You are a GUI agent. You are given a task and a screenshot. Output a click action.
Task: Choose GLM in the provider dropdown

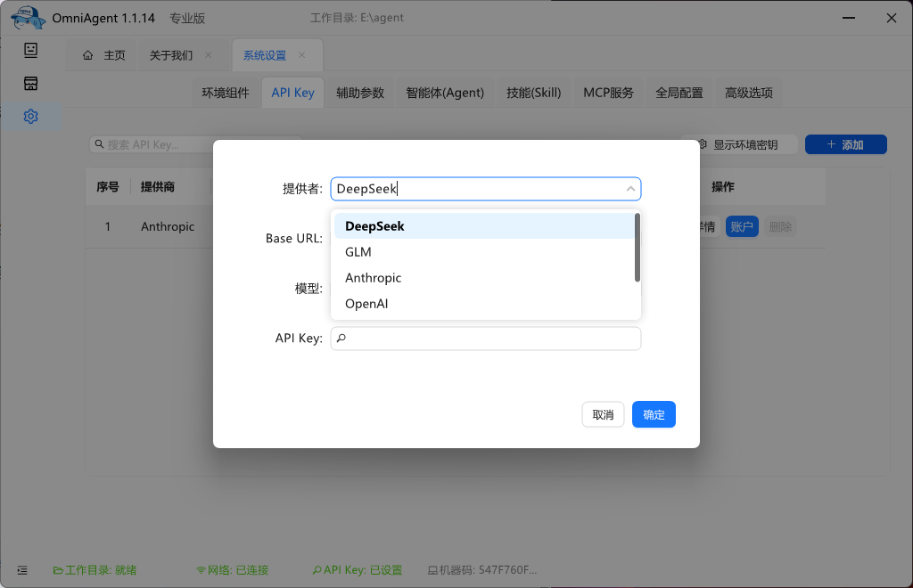(x=358, y=252)
